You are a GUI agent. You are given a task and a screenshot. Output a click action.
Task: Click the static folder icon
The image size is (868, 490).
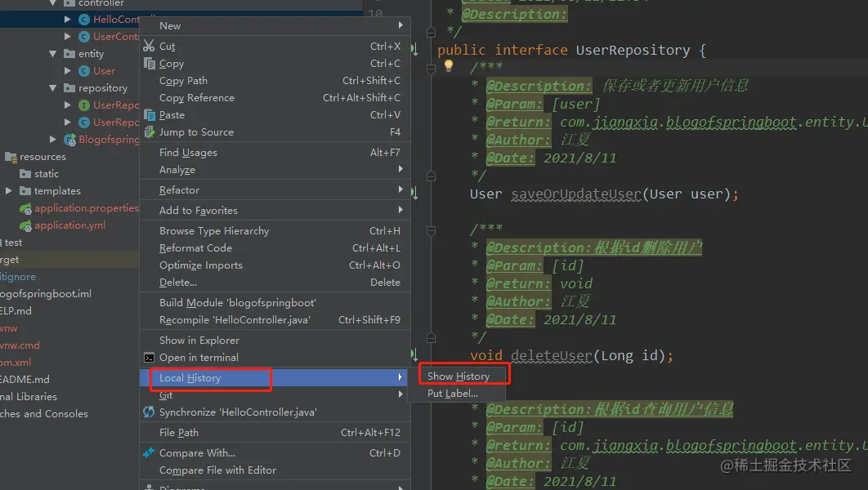25,174
